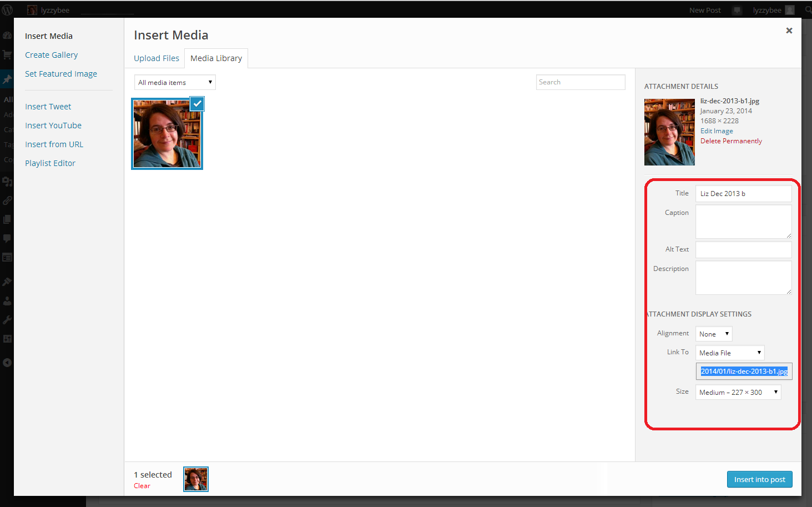
Task: Expand the Alignment dropdown set to None
Action: [714, 334]
